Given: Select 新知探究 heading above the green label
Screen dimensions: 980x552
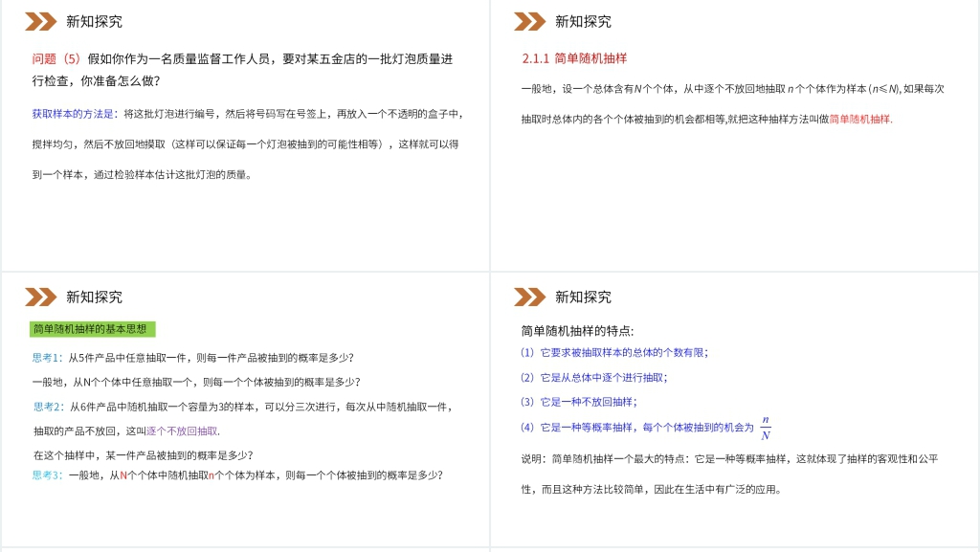Looking at the screenshot, I should (x=95, y=298).
